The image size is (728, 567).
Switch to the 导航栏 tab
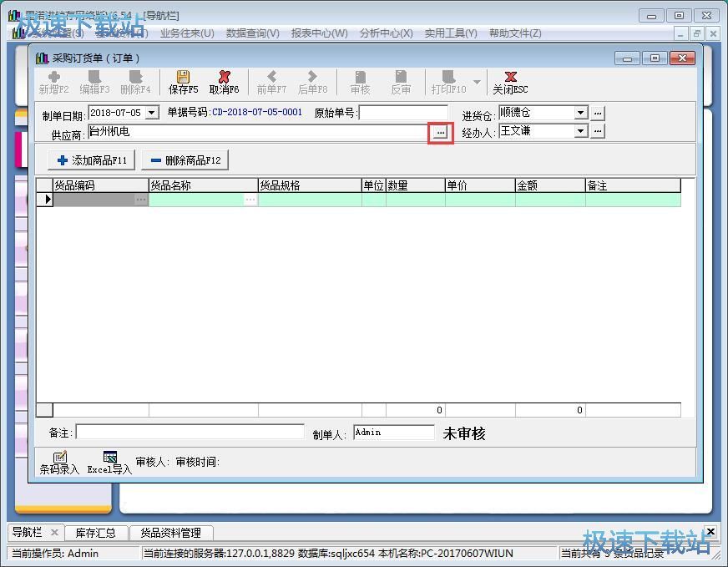27,532
